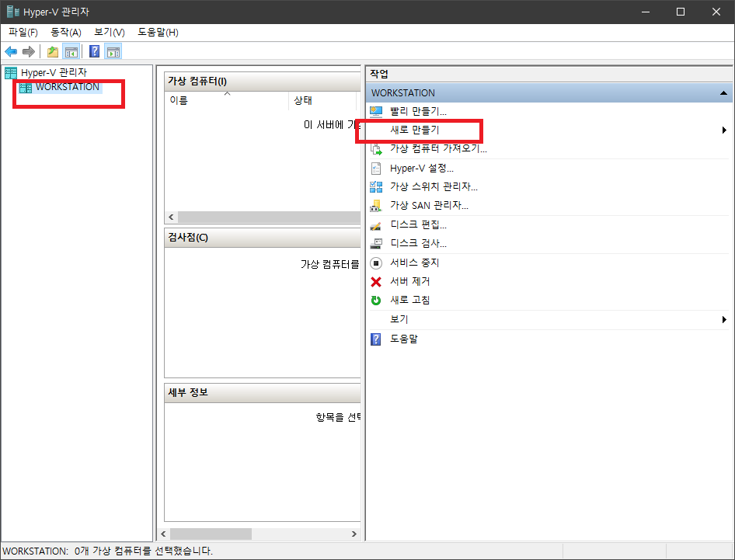Click 빨리 만들기 quick create text
Viewport: 735px width, 560px height.
tap(418, 112)
